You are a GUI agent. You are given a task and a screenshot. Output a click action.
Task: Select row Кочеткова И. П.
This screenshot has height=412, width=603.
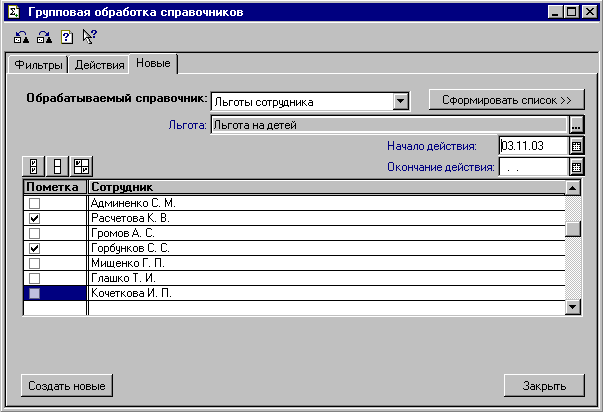click(x=294, y=293)
